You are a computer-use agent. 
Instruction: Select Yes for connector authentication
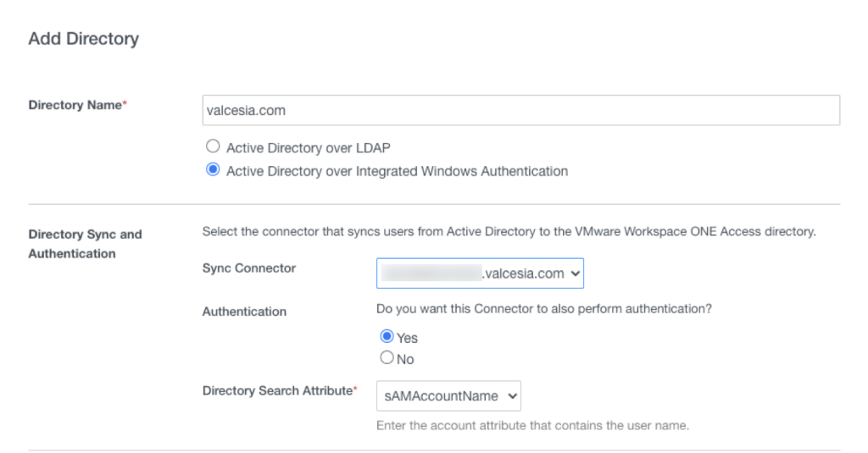tap(387, 336)
